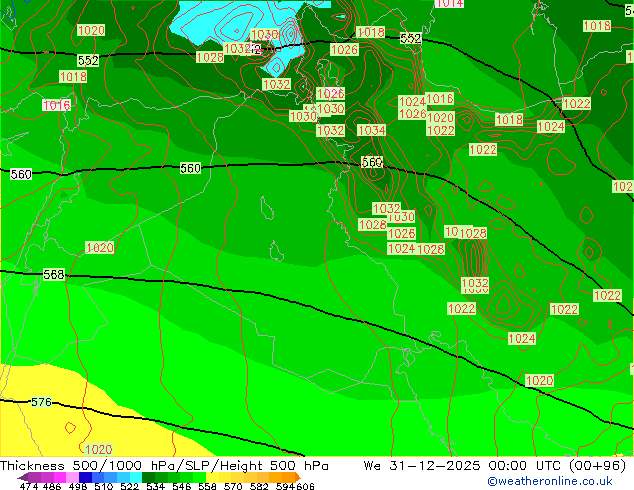The image size is (634, 490).
Task: Click the legend value '474'
Action: click(29, 486)
